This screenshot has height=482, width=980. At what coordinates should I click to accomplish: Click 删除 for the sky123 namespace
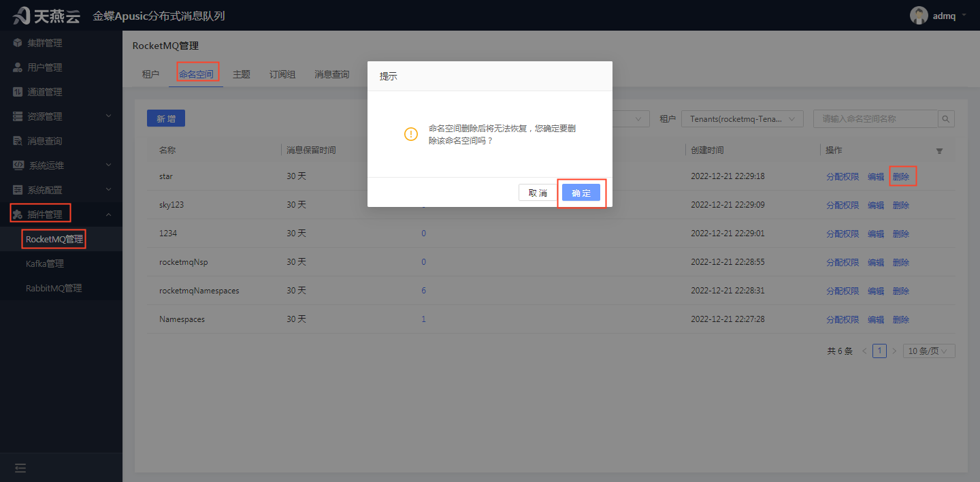pos(901,205)
